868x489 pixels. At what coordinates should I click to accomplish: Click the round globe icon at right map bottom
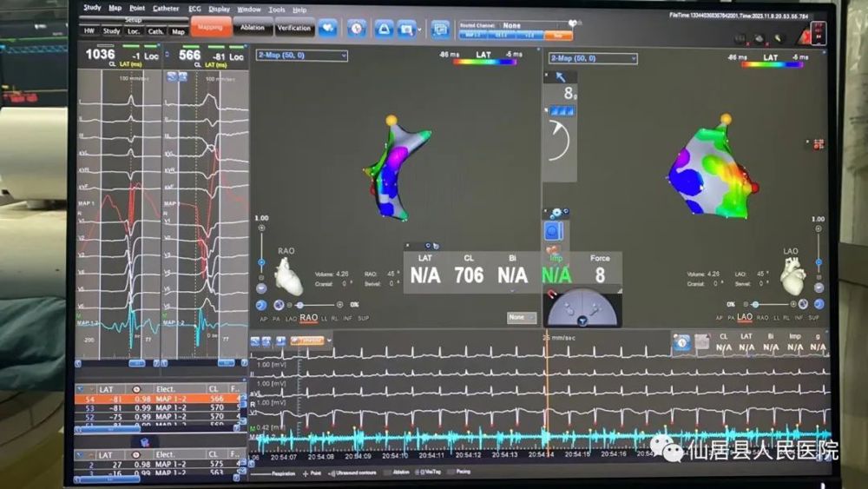pos(803,304)
